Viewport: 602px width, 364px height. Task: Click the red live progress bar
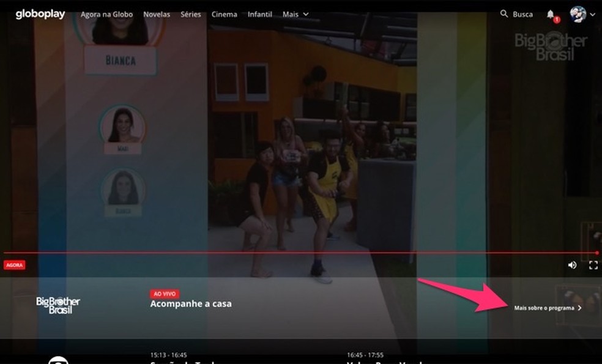[x=300, y=253]
